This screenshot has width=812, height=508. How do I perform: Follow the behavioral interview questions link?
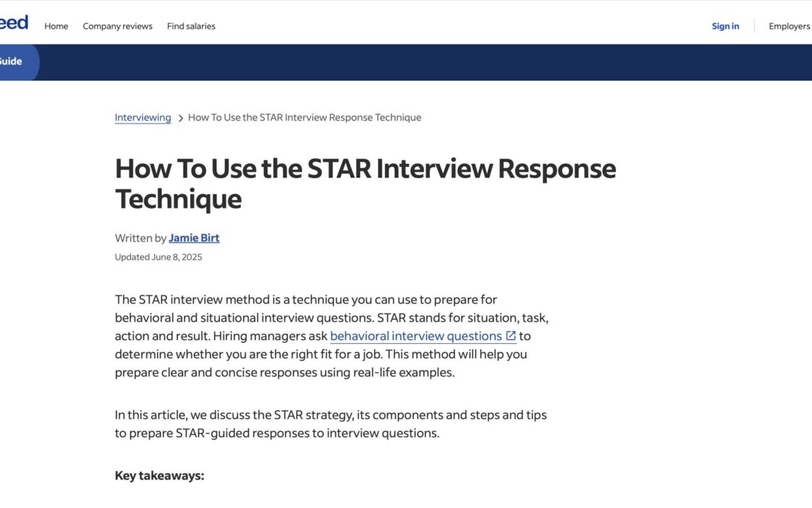415,336
